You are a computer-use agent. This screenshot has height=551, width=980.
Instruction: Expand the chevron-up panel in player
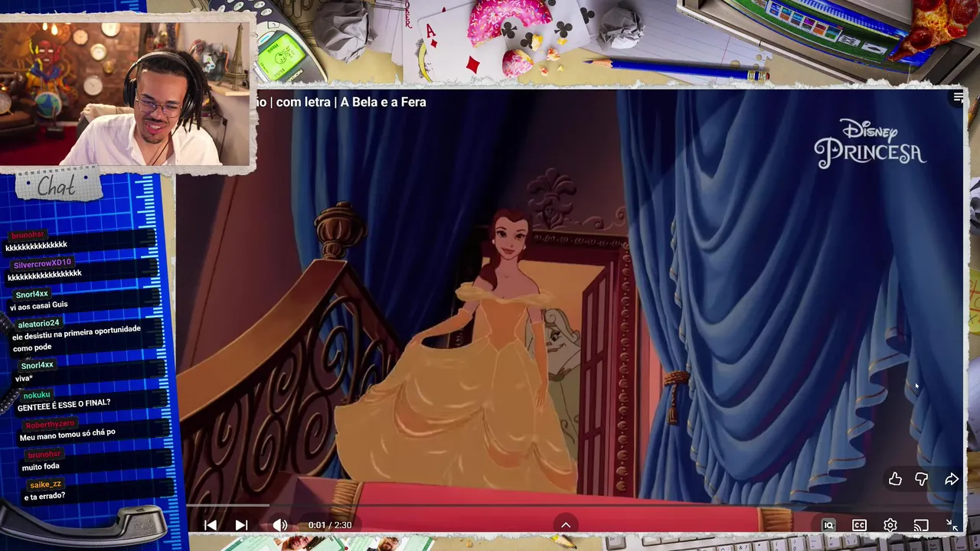pyautogui.click(x=566, y=525)
